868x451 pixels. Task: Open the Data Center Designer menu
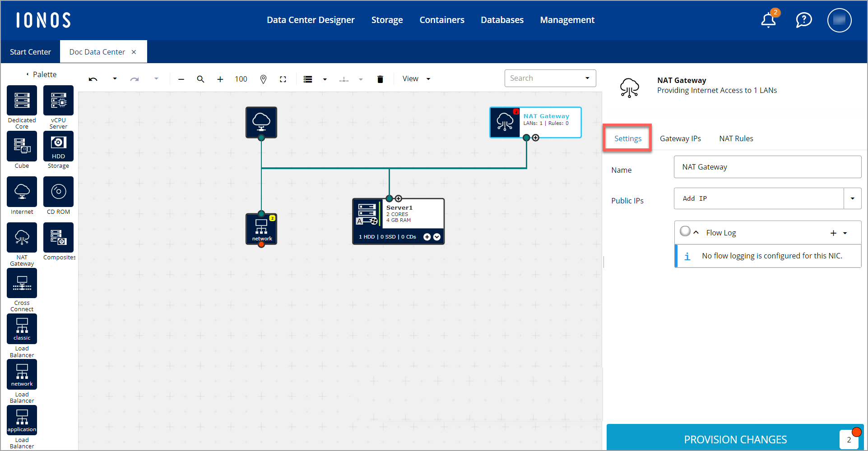click(311, 20)
